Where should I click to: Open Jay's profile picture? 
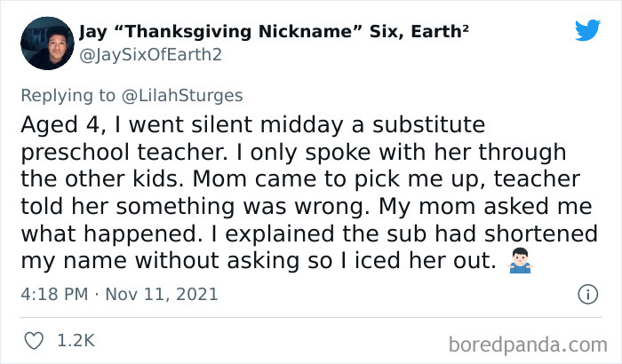coord(46,44)
